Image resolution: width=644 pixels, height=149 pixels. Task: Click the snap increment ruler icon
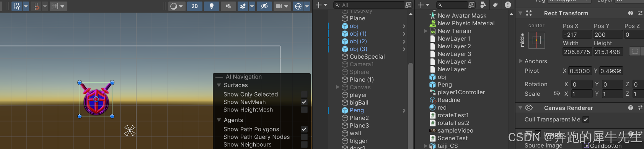pyautogui.click(x=55, y=6)
